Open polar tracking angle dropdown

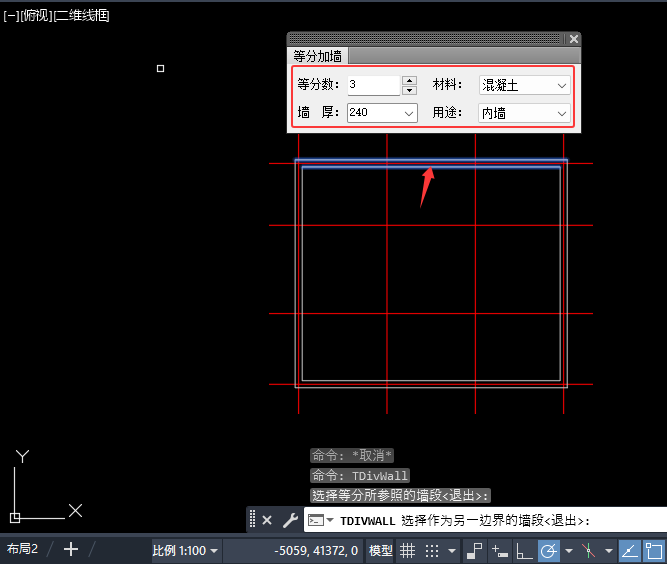pos(569,551)
